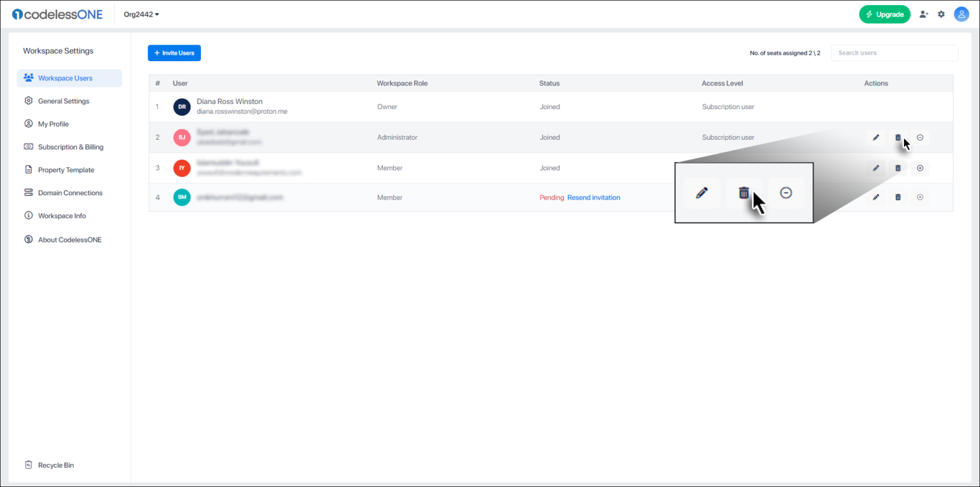The height and width of the screenshot is (487, 980).
Task: Click the Recycle Bin icon at bottom left
Action: tap(27, 465)
